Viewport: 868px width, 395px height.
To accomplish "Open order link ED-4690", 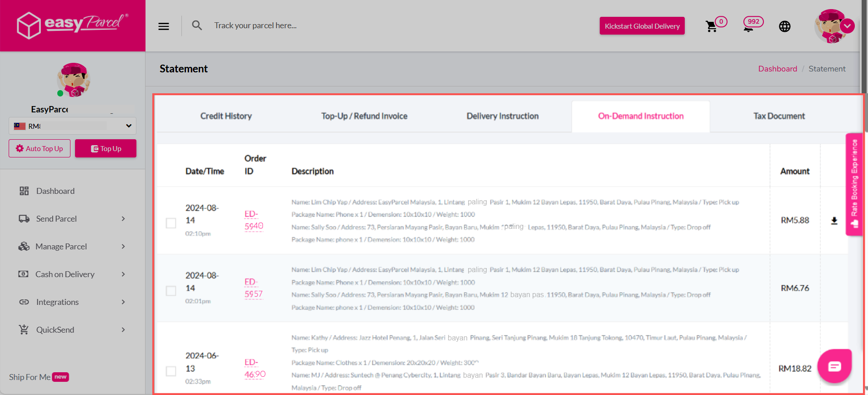I will click(x=255, y=369).
